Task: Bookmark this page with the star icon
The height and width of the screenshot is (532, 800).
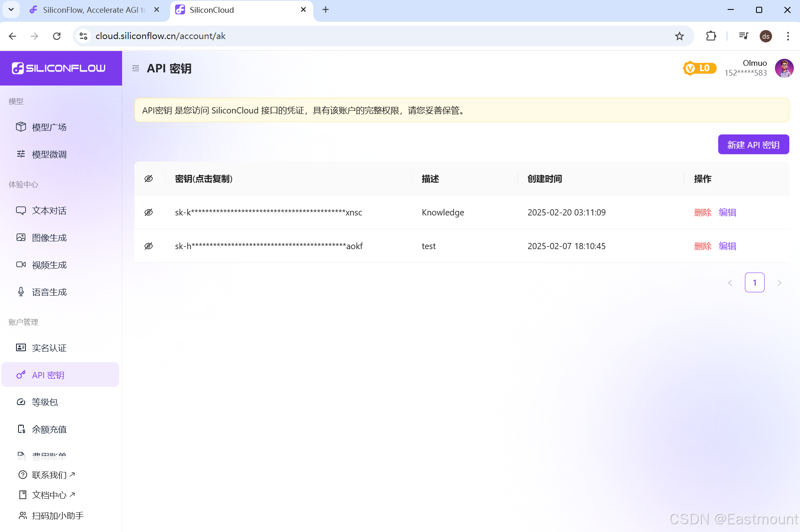Action: click(679, 36)
